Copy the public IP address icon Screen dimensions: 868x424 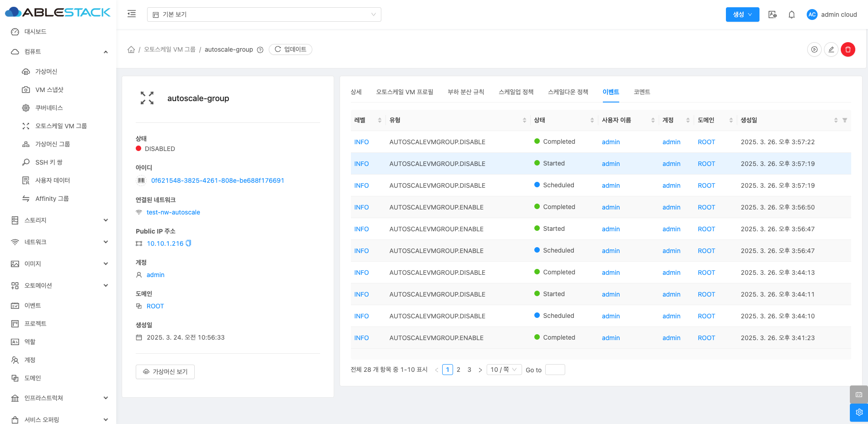tap(189, 244)
